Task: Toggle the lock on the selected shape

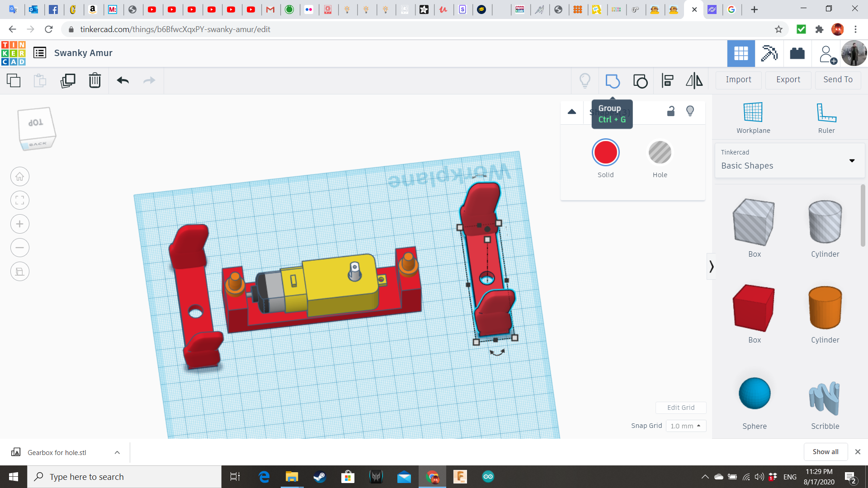Action: pos(670,111)
